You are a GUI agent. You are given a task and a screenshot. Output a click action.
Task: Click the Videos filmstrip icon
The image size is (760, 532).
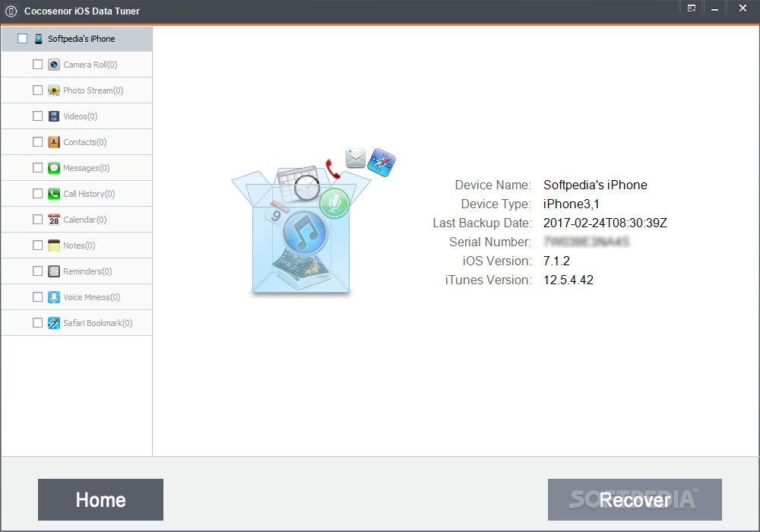coord(54,116)
